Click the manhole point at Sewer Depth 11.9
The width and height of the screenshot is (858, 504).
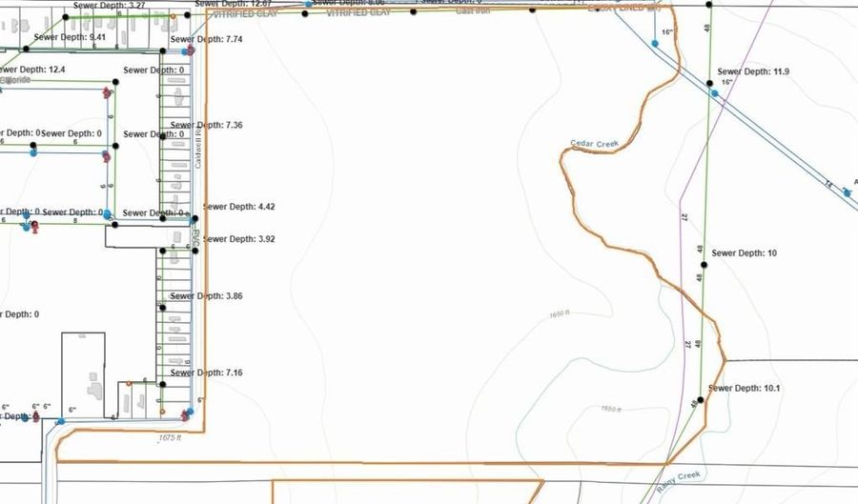[711, 85]
